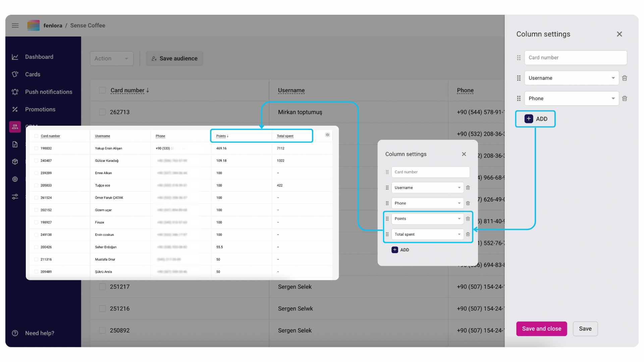
Task: Delete the Phone column via its right-panel trash icon
Action: pyautogui.click(x=625, y=99)
